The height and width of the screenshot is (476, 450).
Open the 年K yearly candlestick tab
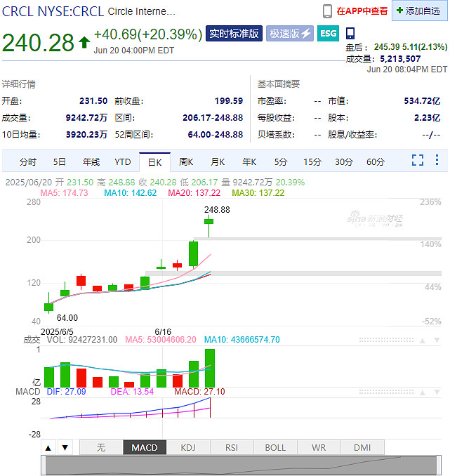[249, 161]
